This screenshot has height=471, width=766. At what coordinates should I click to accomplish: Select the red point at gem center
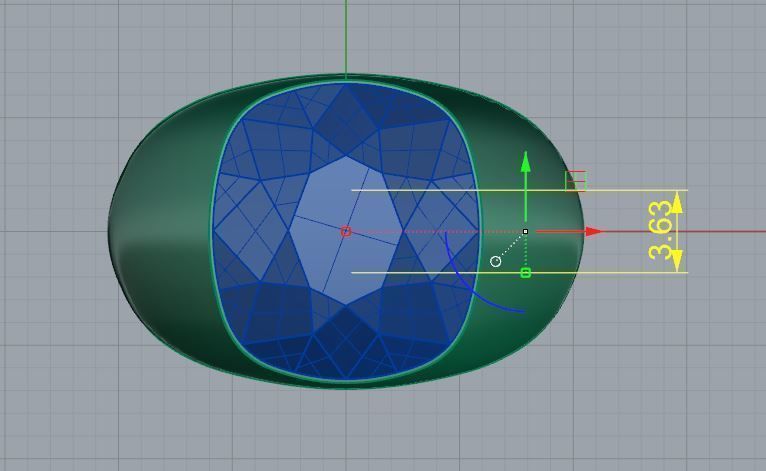[346, 231]
